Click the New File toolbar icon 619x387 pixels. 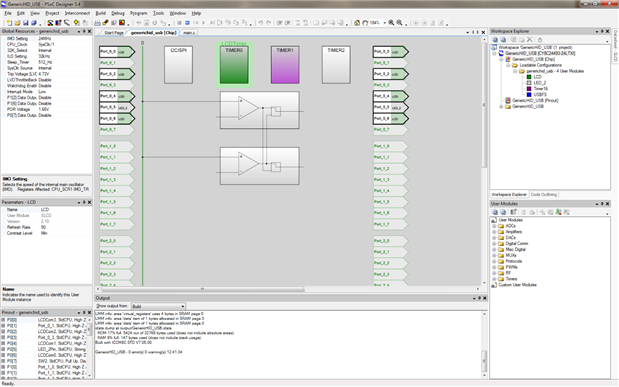click(9, 23)
